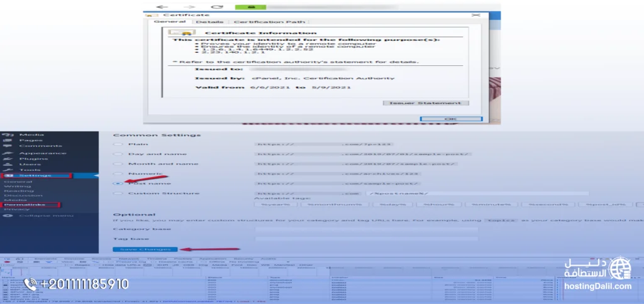Click the browser back arrow
This screenshot has width=644, height=304.
162,7
